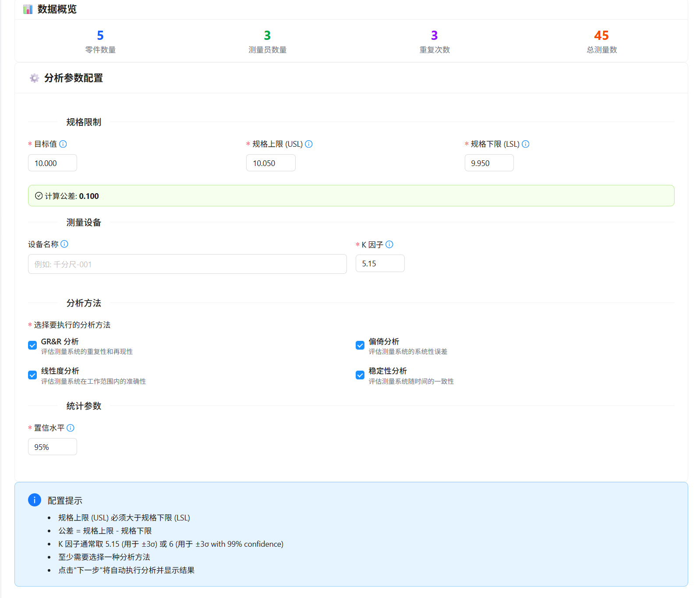This screenshot has height=598, width=700.
Task: Click the bar chart icon beside 数据概览
Action: click(x=28, y=9)
